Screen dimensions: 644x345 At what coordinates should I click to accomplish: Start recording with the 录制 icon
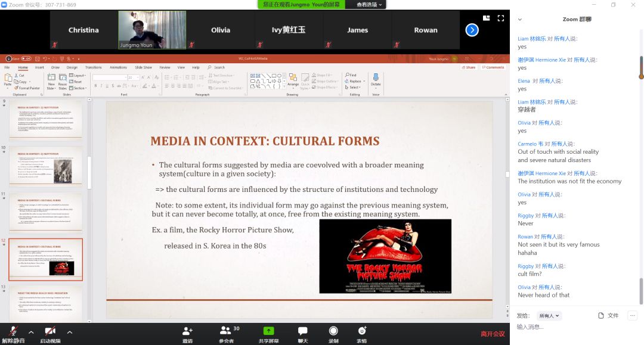pos(333,331)
